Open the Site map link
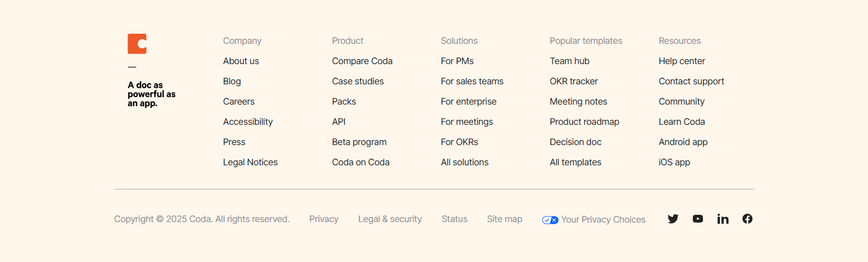 (505, 219)
